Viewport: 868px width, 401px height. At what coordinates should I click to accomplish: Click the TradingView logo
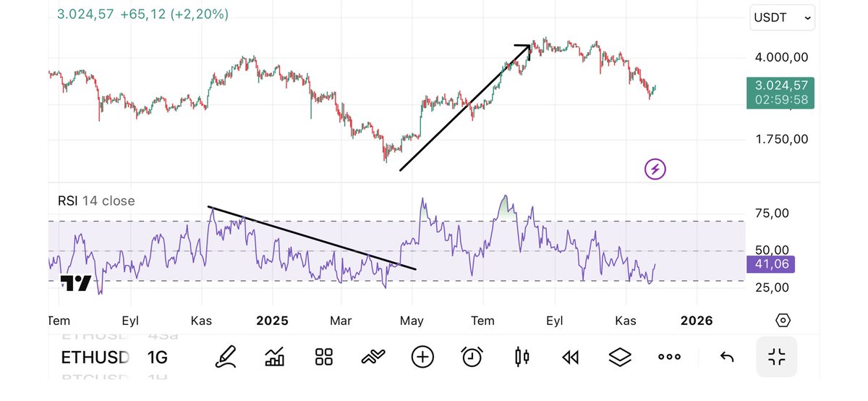(75, 283)
